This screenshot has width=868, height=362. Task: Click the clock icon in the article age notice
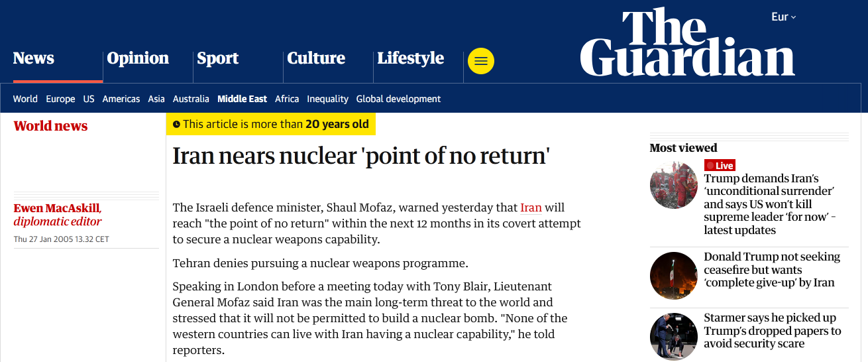pyautogui.click(x=176, y=124)
